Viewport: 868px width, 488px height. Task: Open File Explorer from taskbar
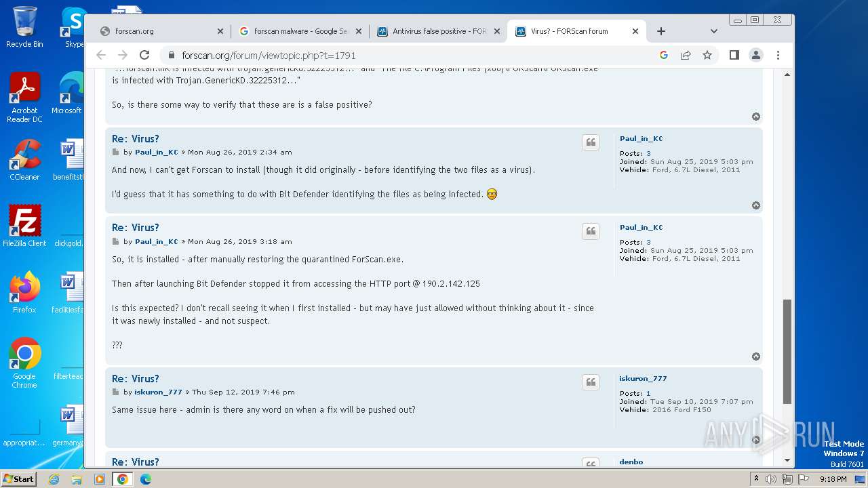(x=77, y=479)
